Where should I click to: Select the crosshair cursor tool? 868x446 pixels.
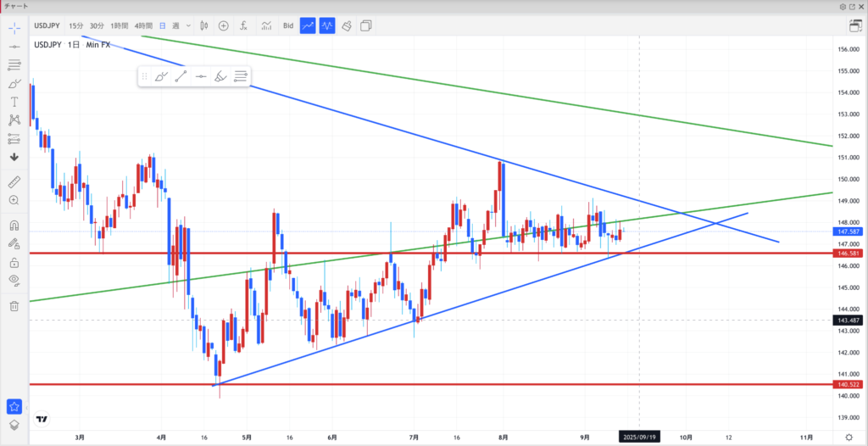coord(14,27)
